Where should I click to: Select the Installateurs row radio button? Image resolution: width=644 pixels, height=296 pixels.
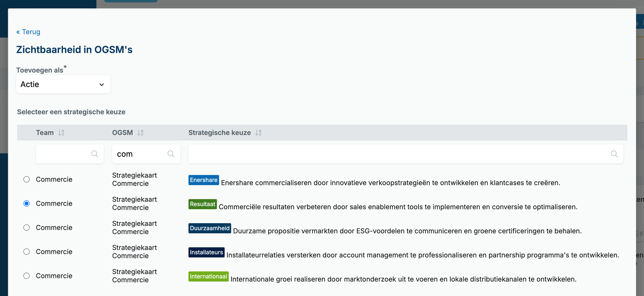click(x=27, y=252)
